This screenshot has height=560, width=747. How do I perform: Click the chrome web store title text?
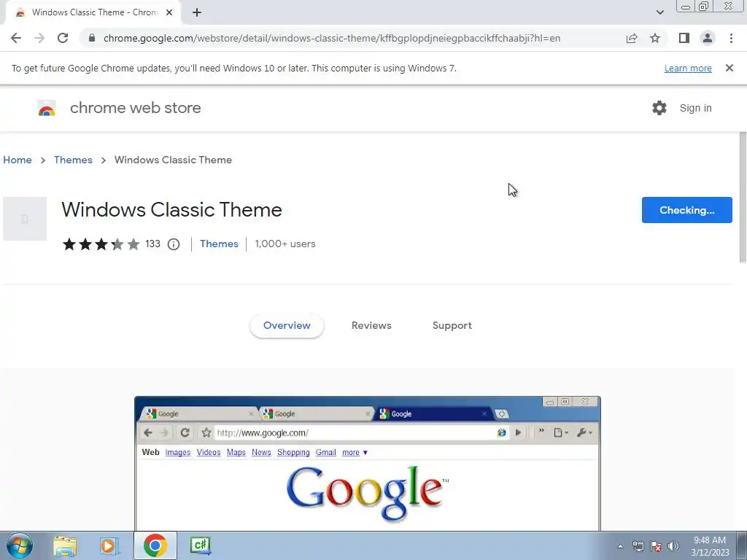[135, 108]
